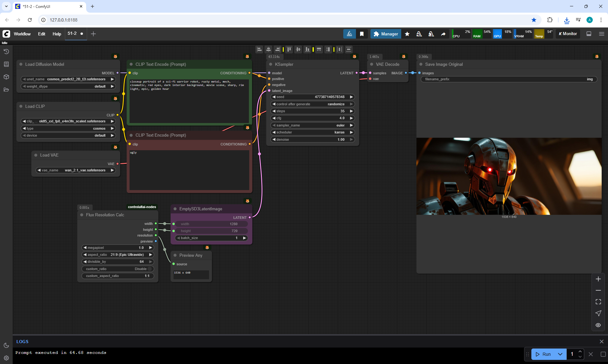This screenshot has width=608, height=364.
Task: Toggle the custom_ratio switch in Flux Resolution Calc
Action: pyautogui.click(x=149, y=269)
